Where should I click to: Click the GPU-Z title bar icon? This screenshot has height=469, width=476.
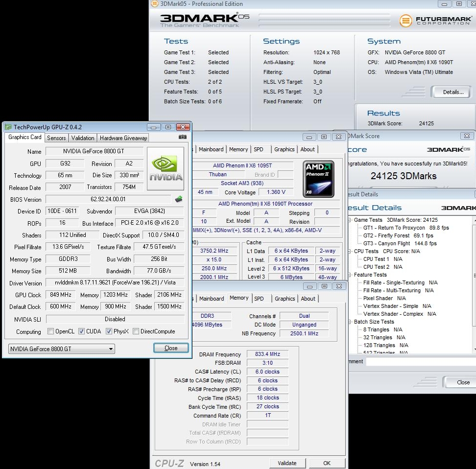tap(8, 127)
